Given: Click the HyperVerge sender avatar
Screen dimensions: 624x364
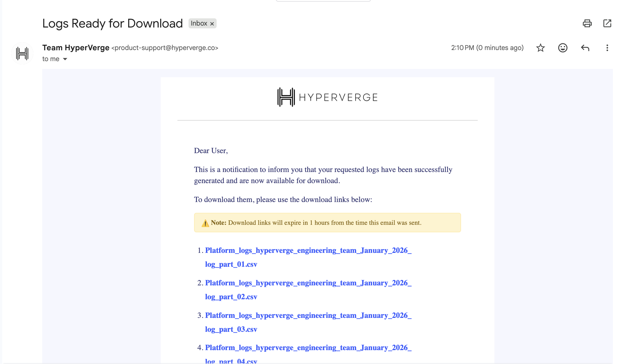Looking at the screenshot, I should pos(22,53).
